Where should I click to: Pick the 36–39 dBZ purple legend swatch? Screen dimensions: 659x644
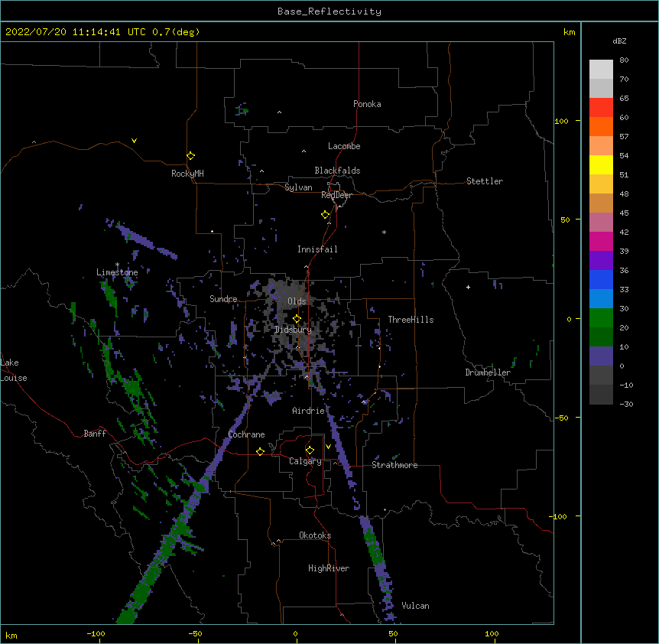click(x=601, y=261)
